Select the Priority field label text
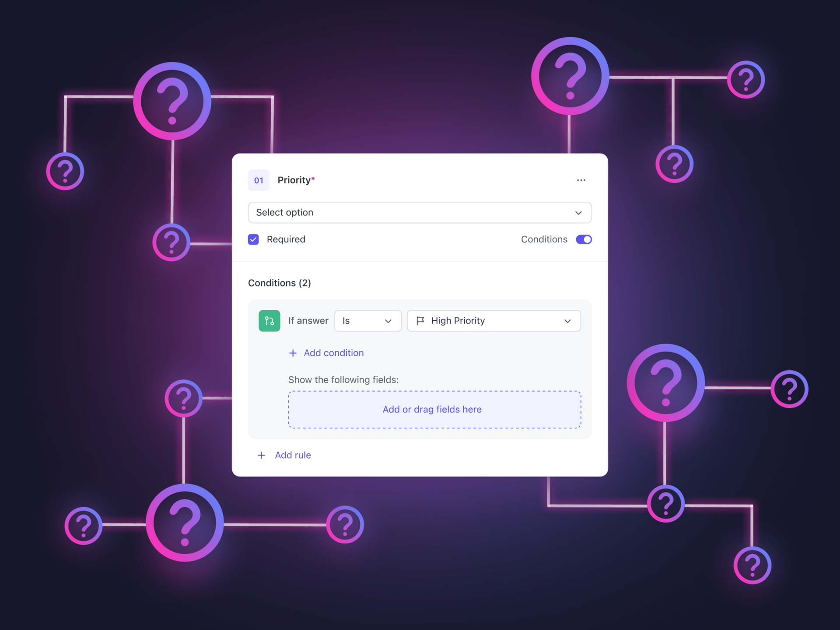This screenshot has height=630, width=840. [x=296, y=179]
